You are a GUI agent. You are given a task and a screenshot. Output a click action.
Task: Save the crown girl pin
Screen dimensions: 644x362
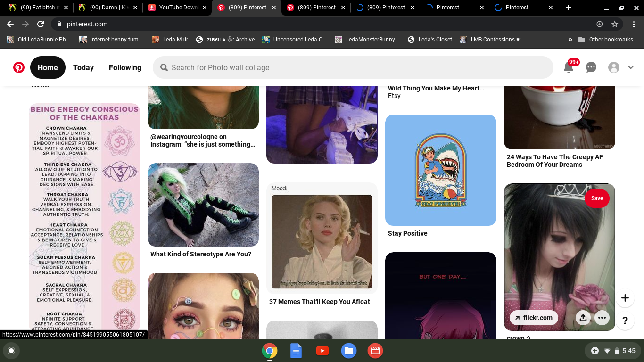597,198
